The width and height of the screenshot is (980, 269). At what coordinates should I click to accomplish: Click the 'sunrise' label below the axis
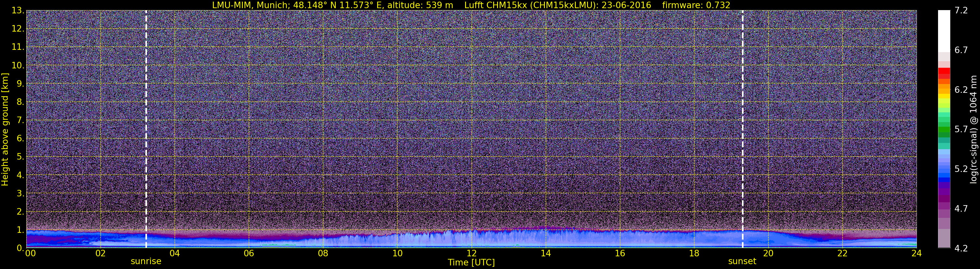[146, 262]
